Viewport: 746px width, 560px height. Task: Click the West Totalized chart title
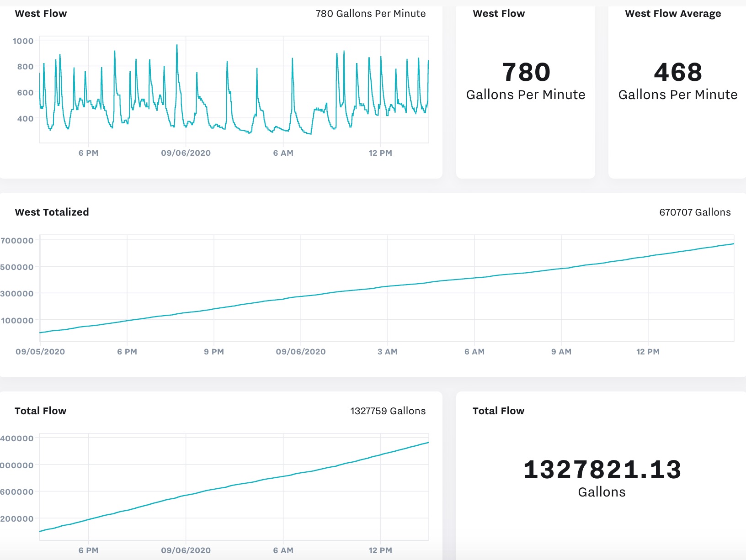52,212
